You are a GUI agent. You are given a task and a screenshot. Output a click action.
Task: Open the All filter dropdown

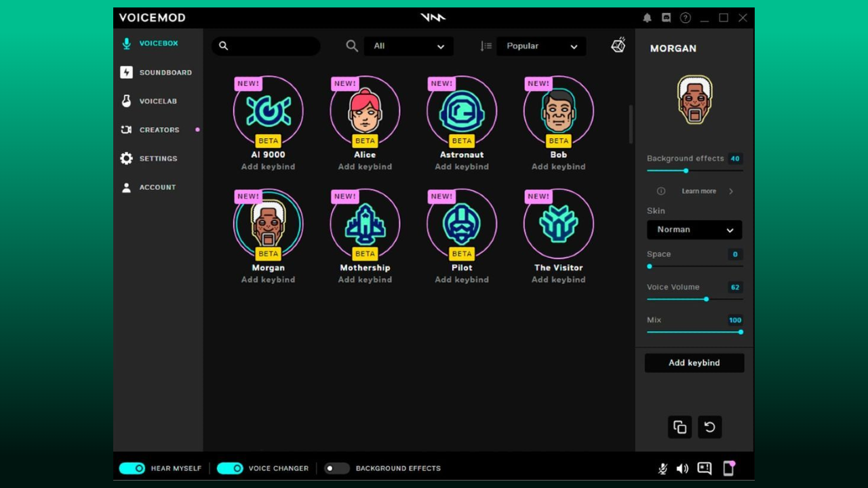point(408,46)
